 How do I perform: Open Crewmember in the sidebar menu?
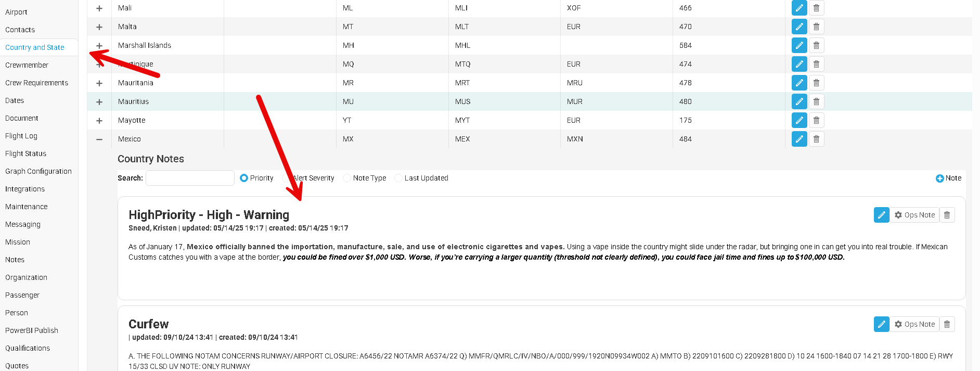click(27, 65)
